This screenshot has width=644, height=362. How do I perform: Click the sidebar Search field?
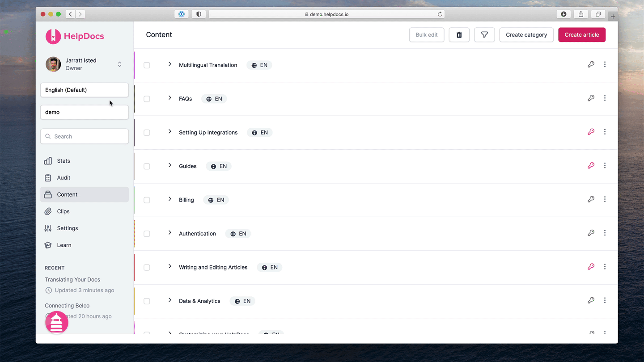point(85,136)
